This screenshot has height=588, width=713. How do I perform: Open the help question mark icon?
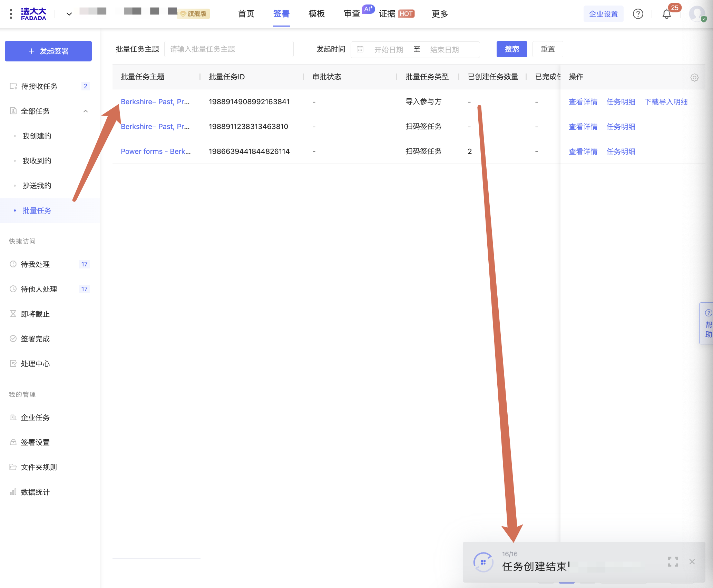click(x=638, y=14)
